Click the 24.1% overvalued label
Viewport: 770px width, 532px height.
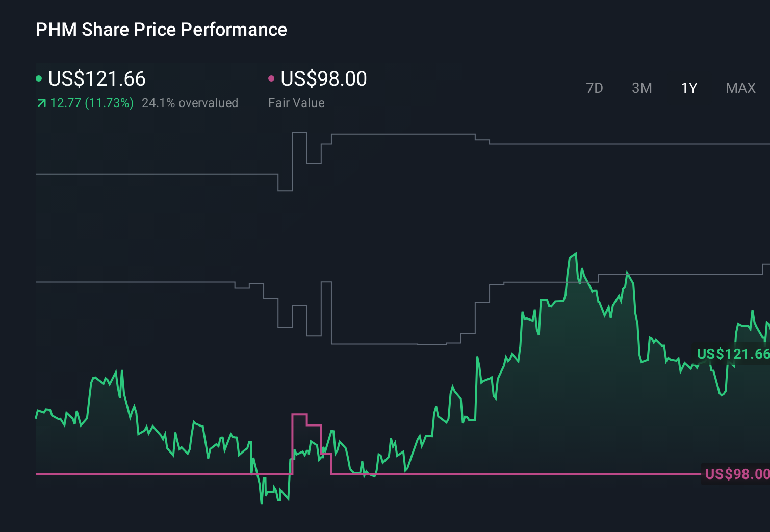tap(191, 103)
